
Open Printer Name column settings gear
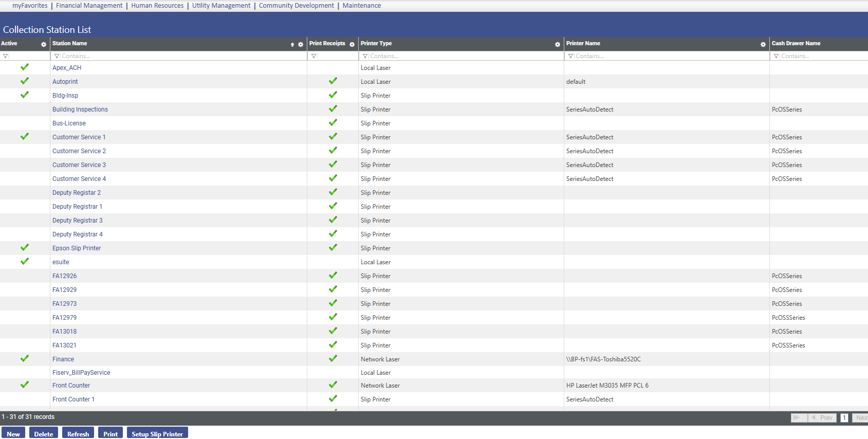(763, 44)
